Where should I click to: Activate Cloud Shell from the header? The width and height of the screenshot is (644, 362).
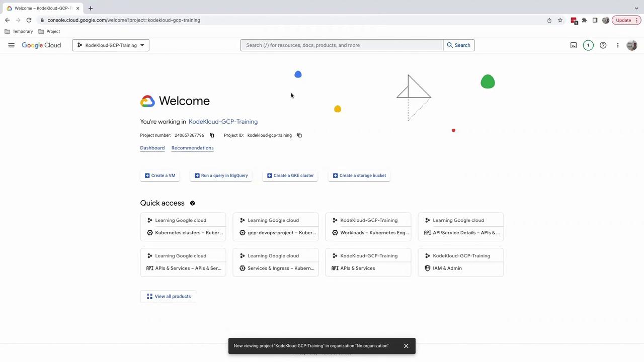coord(574,45)
